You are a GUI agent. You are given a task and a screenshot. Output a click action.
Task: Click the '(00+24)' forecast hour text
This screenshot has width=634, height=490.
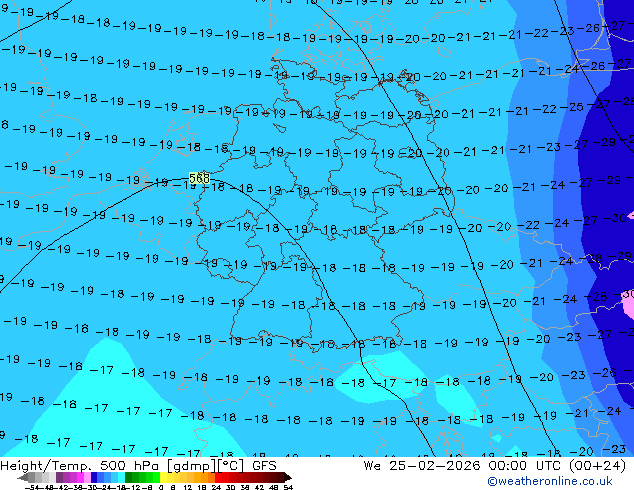pos(597,466)
